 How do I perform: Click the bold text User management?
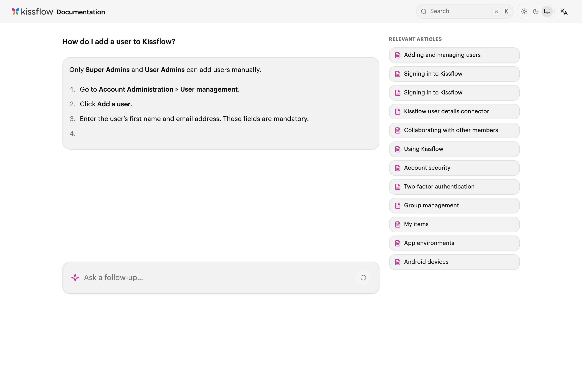(209, 89)
